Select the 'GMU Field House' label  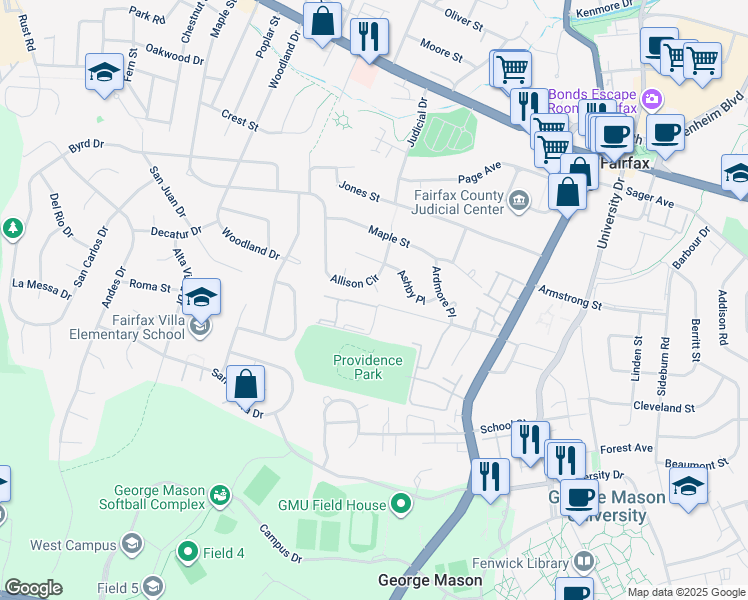pyautogui.click(x=332, y=505)
